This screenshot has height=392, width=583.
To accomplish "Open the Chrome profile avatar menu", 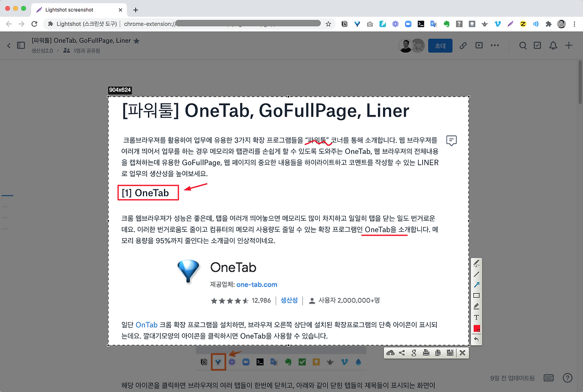I will [x=561, y=24].
